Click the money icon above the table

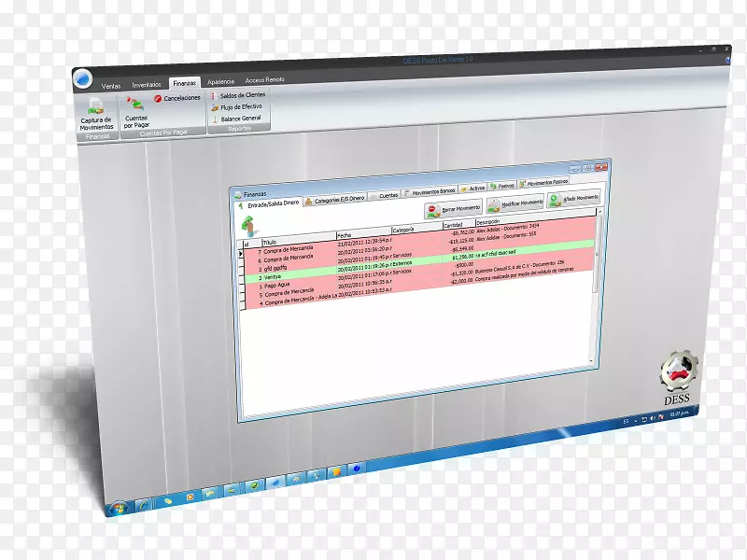(249, 224)
